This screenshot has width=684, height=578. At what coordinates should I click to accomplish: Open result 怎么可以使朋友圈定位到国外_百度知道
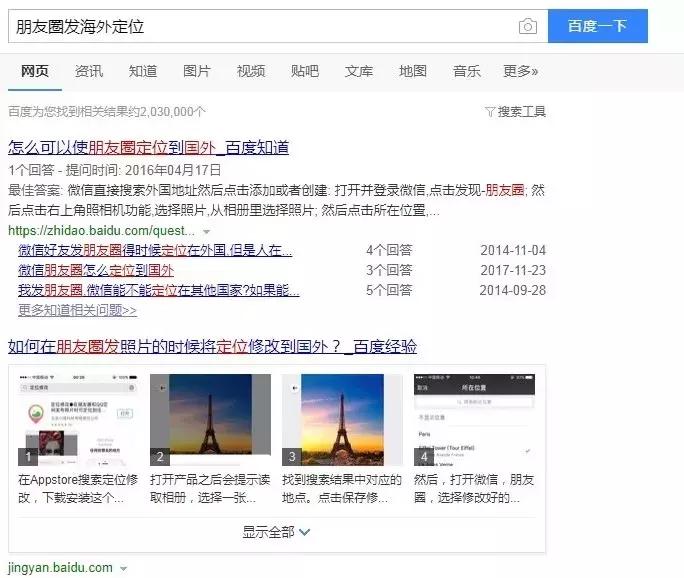point(148,147)
